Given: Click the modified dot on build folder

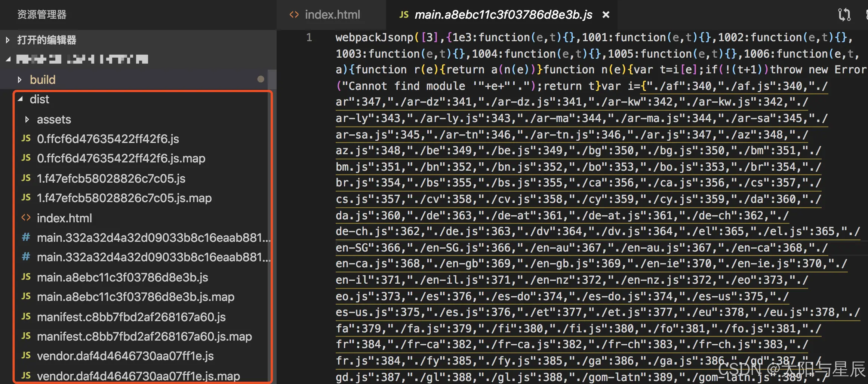Looking at the screenshot, I should click(261, 79).
